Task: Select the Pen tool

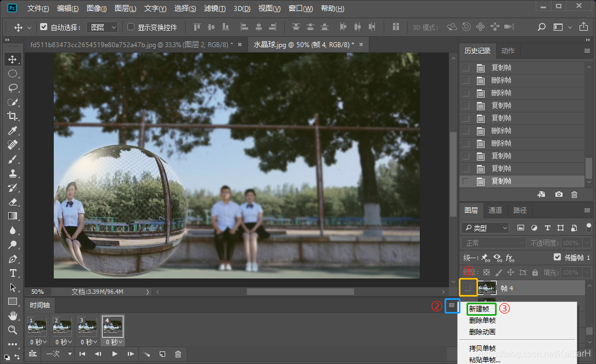Action: click(x=13, y=259)
